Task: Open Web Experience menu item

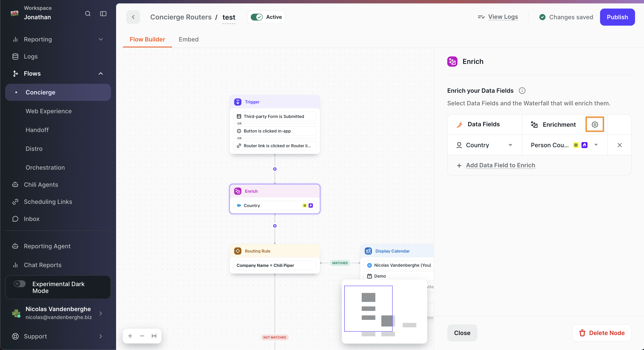Action: point(48,111)
